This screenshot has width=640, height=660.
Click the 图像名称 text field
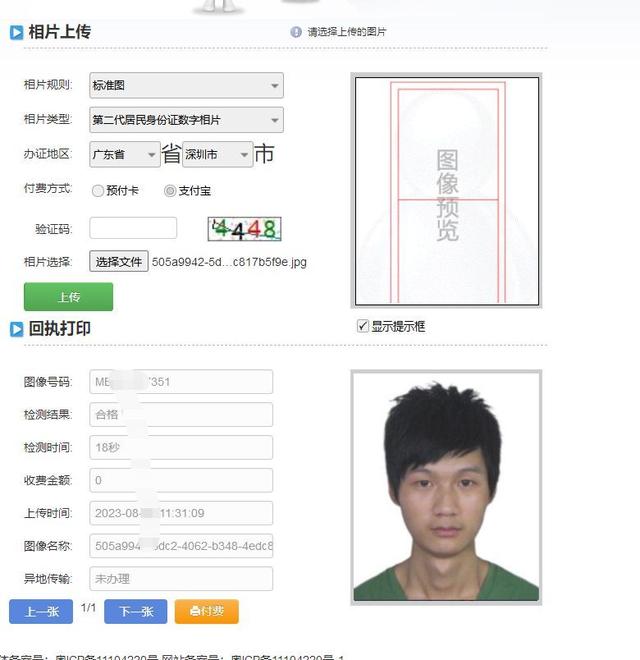[181, 546]
